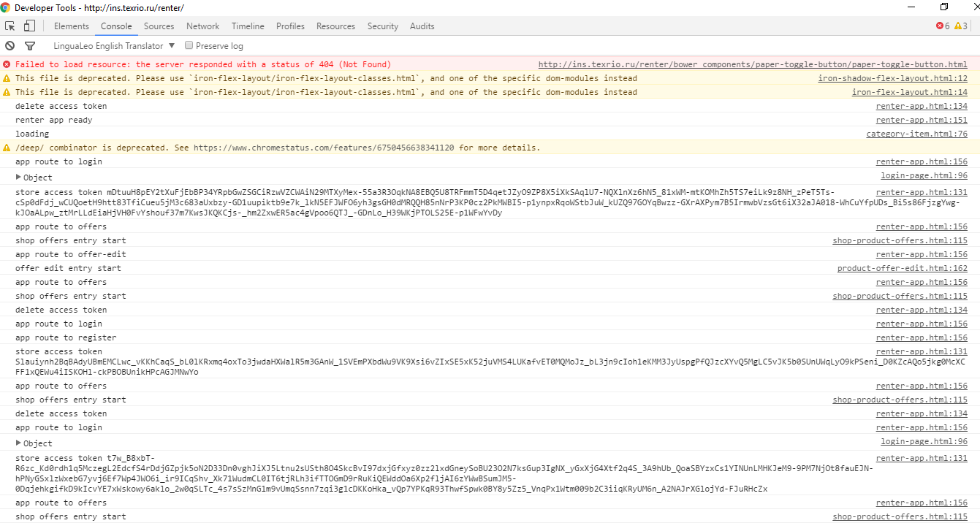Select the Security tab

coord(382,26)
